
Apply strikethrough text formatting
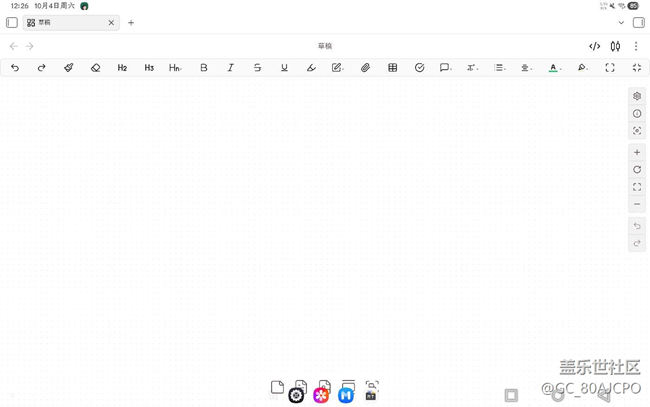pos(257,68)
